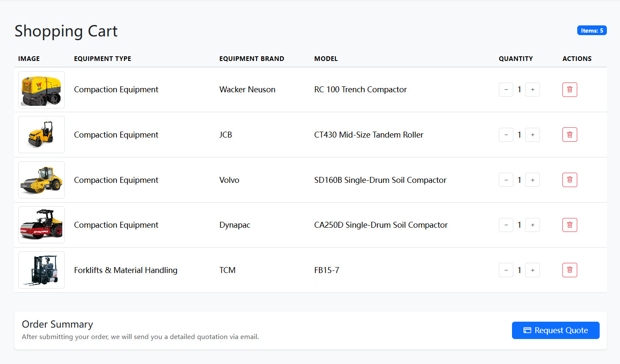Click Compaction Equipment in the JCB row

point(116,135)
